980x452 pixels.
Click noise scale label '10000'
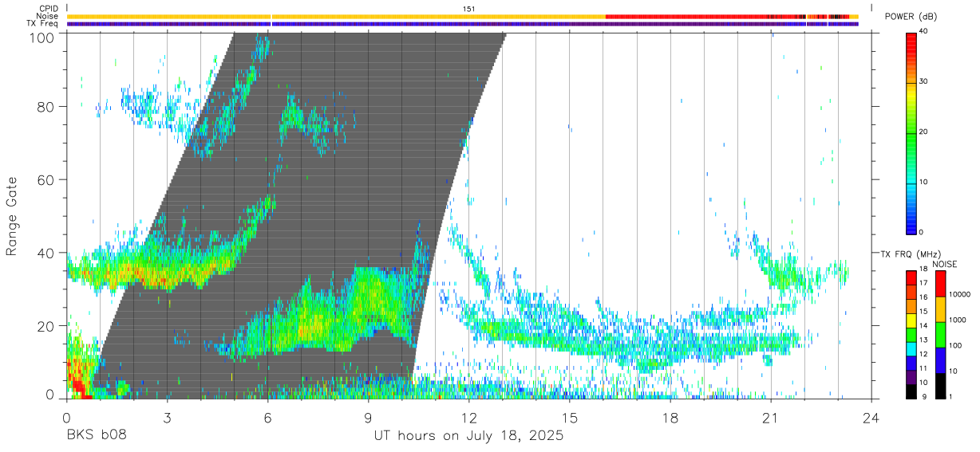[958, 294]
